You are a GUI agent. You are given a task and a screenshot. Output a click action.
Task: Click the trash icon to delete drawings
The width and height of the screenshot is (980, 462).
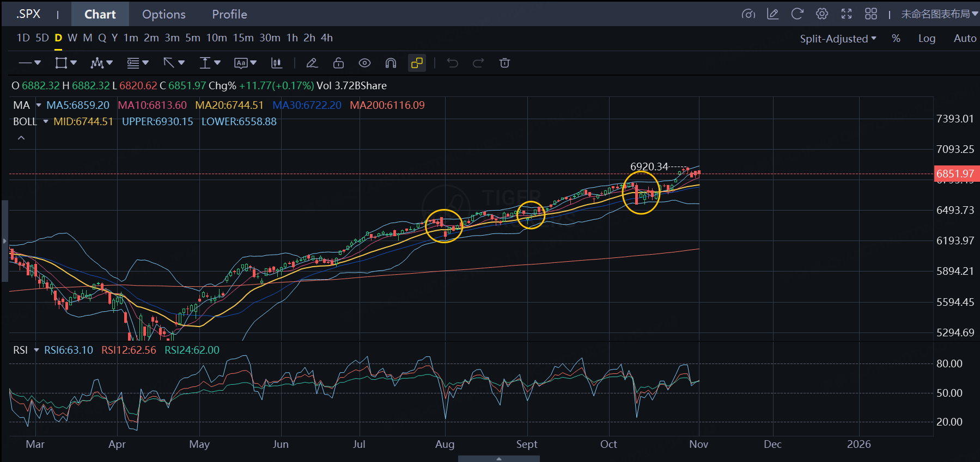[504, 63]
